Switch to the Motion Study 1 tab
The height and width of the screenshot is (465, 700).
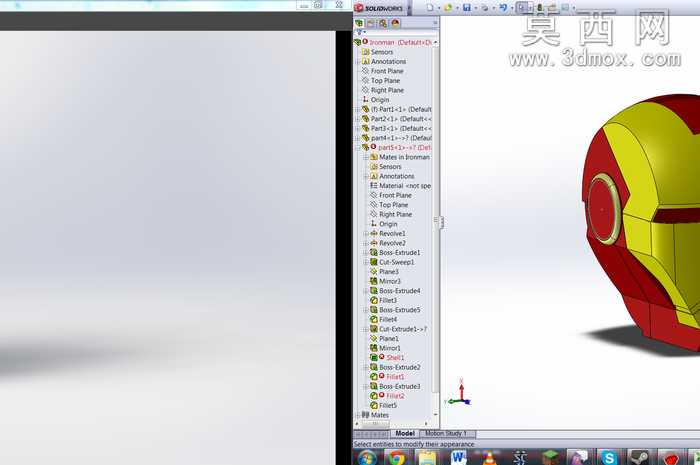pyautogui.click(x=446, y=433)
